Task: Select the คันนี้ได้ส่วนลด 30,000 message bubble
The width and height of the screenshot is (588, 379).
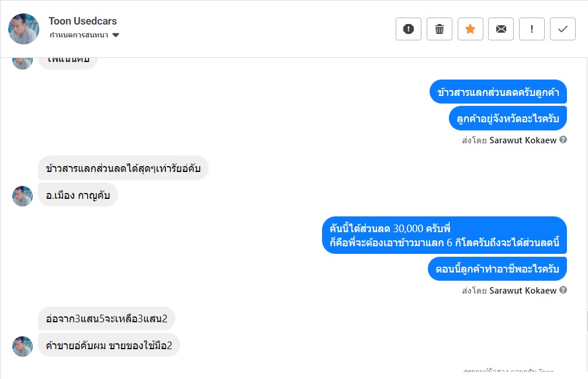Action: click(x=444, y=235)
